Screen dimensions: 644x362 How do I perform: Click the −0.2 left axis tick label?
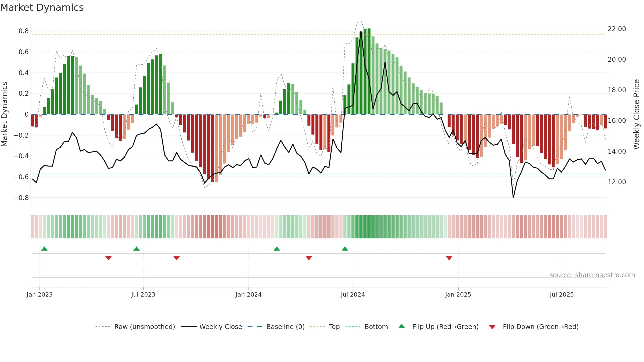coord(21,135)
